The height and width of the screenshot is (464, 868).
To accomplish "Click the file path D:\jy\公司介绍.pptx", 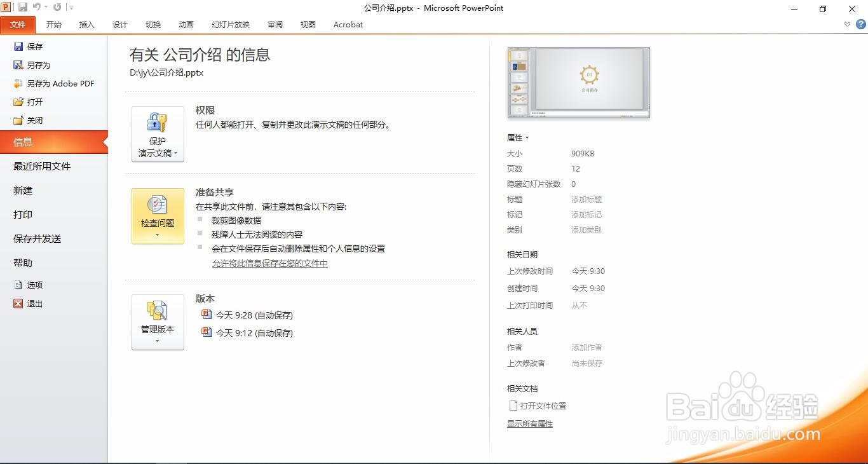I will [x=166, y=72].
